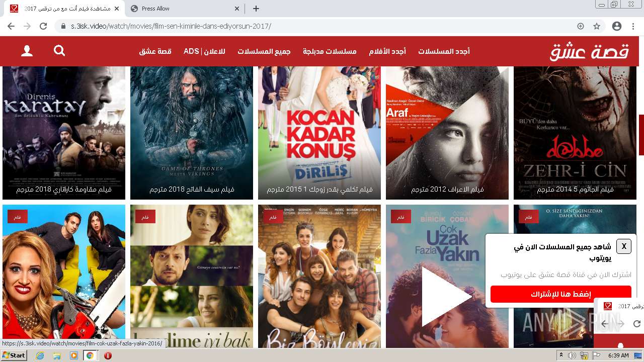The height and width of the screenshot is (362, 644).
Task: Open قصة عشق menu item in navbar
Action: point(155,51)
